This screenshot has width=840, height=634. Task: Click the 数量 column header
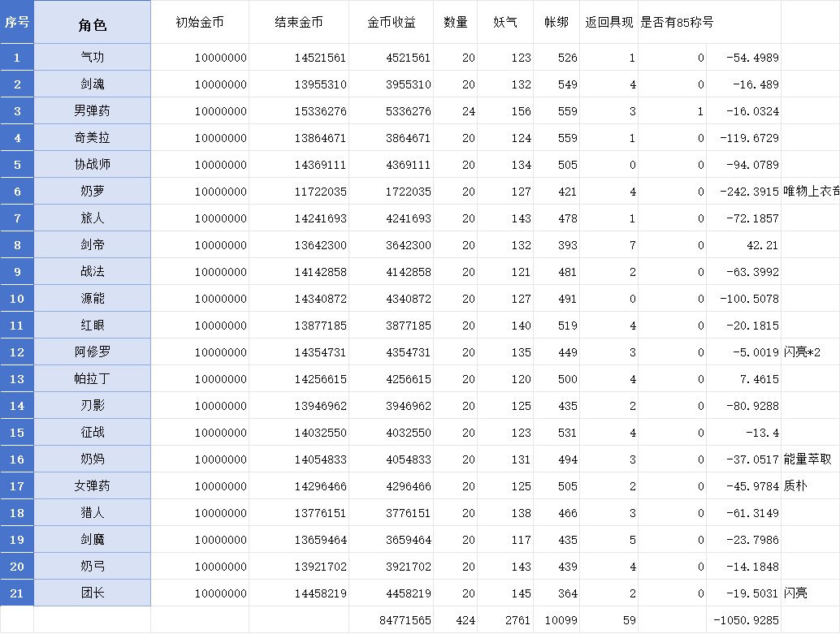pyautogui.click(x=456, y=22)
